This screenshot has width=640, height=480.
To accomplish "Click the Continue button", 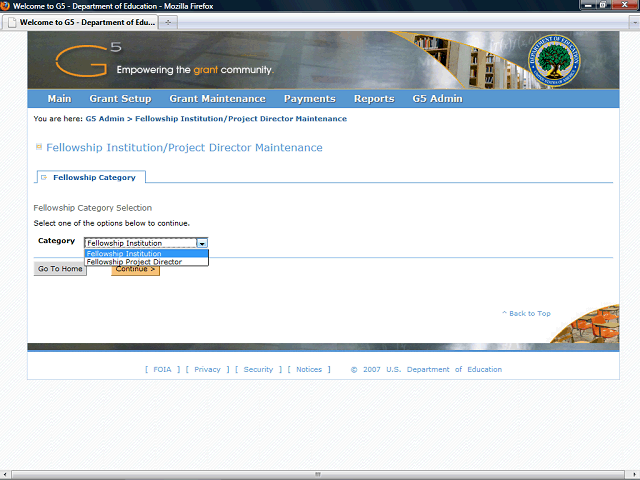I will (x=135, y=270).
